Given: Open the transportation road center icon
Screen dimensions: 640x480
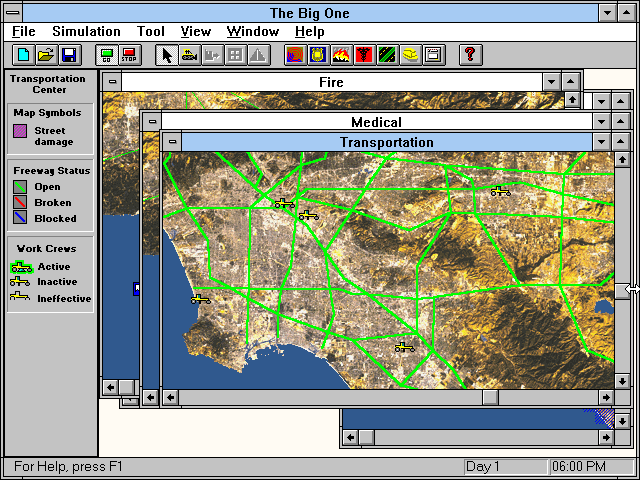Looking at the screenshot, I should point(387,55).
